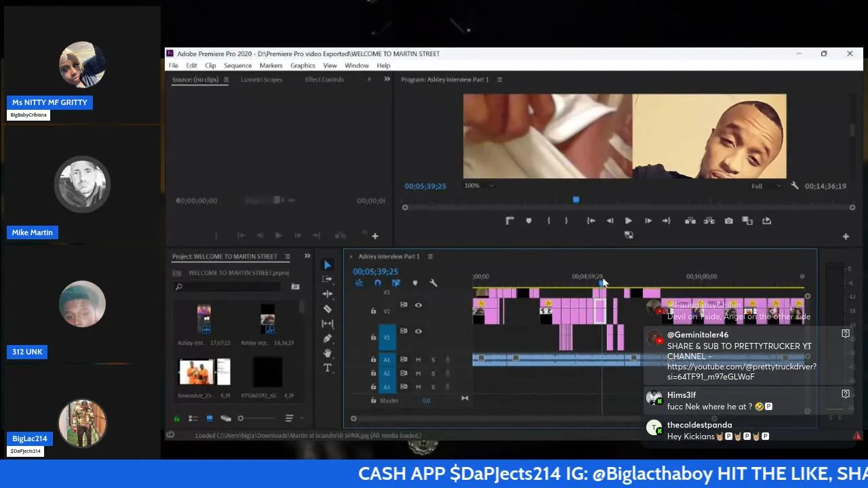The width and height of the screenshot is (868, 488).
Task: Toggle V2 track output eye
Action: point(418,305)
